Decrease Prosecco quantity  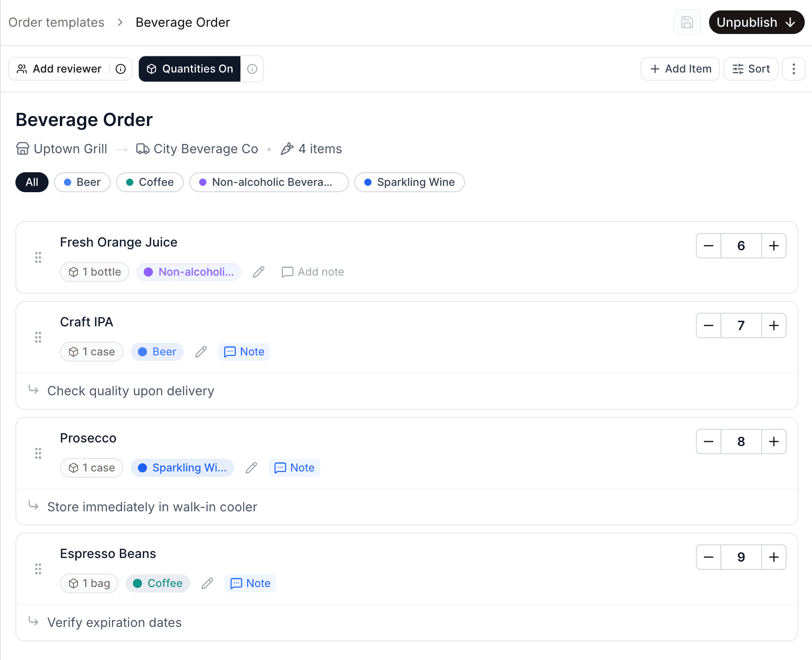click(709, 442)
